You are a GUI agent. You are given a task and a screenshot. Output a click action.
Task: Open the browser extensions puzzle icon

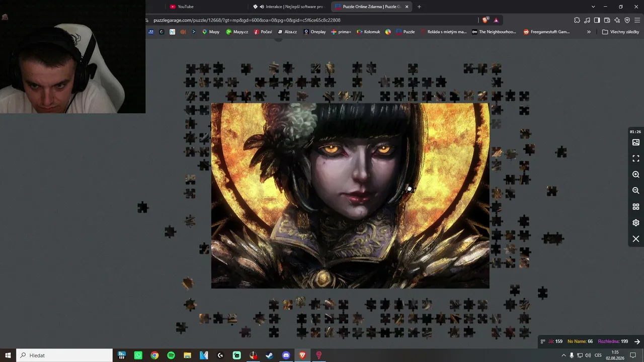pos(577,20)
